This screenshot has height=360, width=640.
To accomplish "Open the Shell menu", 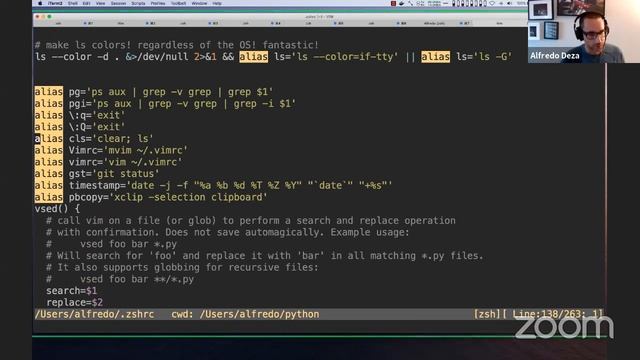I will click(x=73, y=3).
